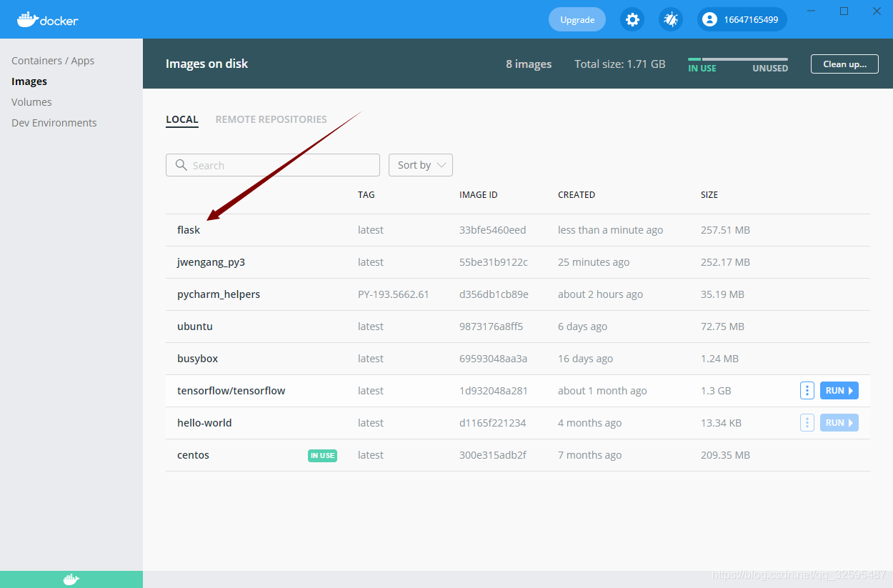Click '25 minutes ago' created time
The height and width of the screenshot is (588, 893).
[594, 262]
